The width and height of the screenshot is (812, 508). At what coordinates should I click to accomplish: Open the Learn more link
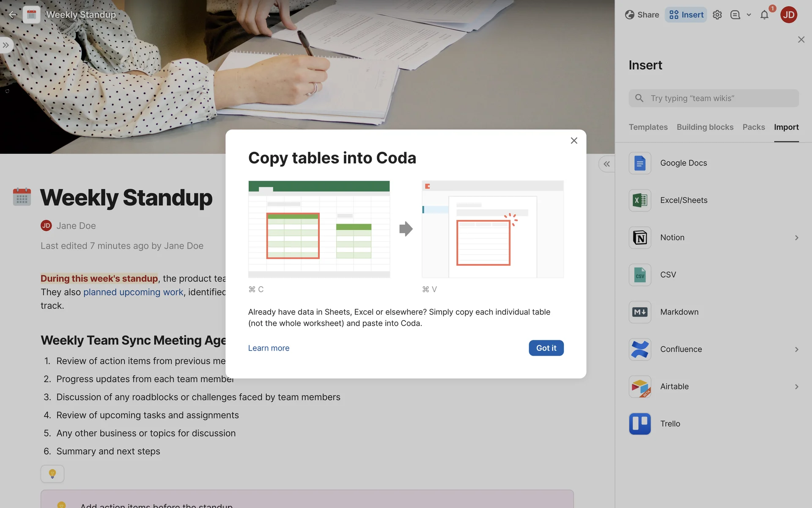point(269,348)
